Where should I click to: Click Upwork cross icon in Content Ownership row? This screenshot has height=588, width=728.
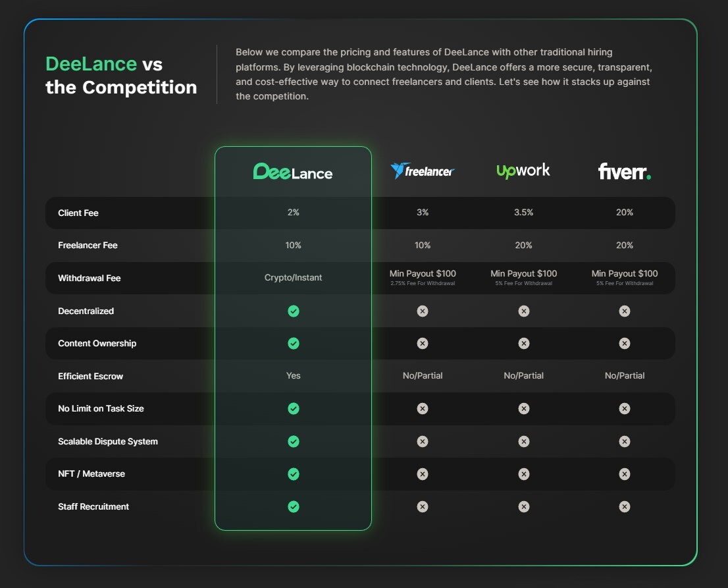[524, 343]
